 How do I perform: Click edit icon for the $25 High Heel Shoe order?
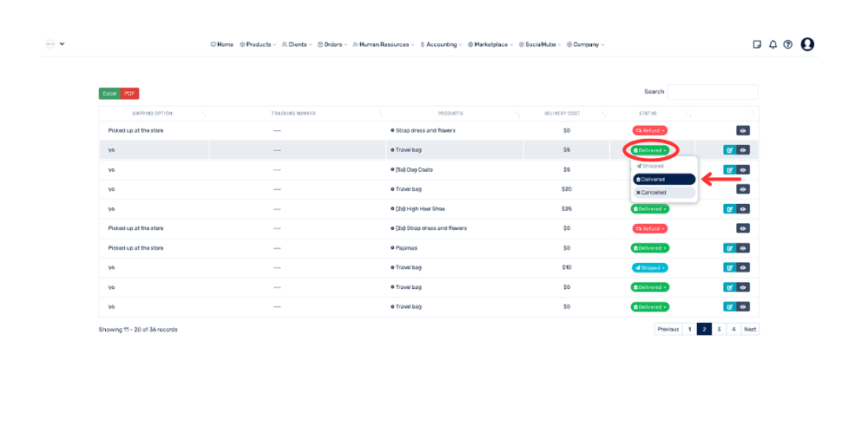coord(729,209)
